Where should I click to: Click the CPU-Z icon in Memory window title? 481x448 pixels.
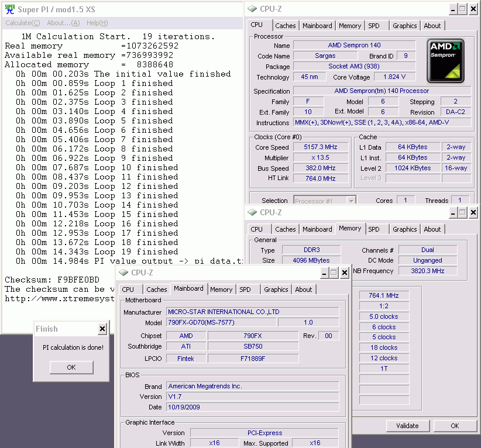[x=252, y=212]
